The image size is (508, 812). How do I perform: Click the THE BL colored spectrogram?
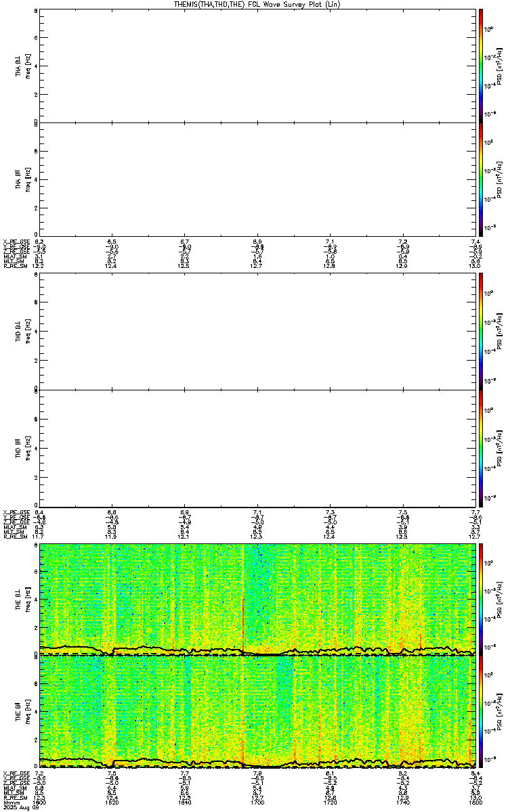click(257, 599)
